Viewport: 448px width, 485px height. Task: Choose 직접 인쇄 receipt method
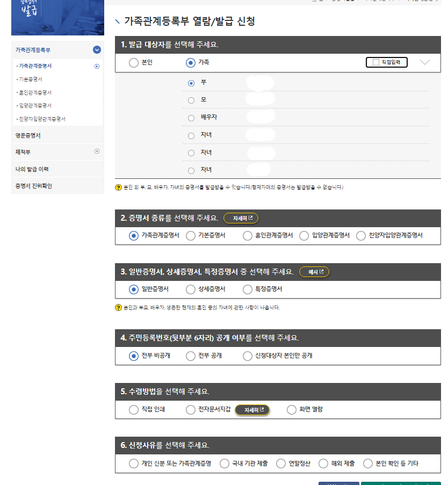134,410
